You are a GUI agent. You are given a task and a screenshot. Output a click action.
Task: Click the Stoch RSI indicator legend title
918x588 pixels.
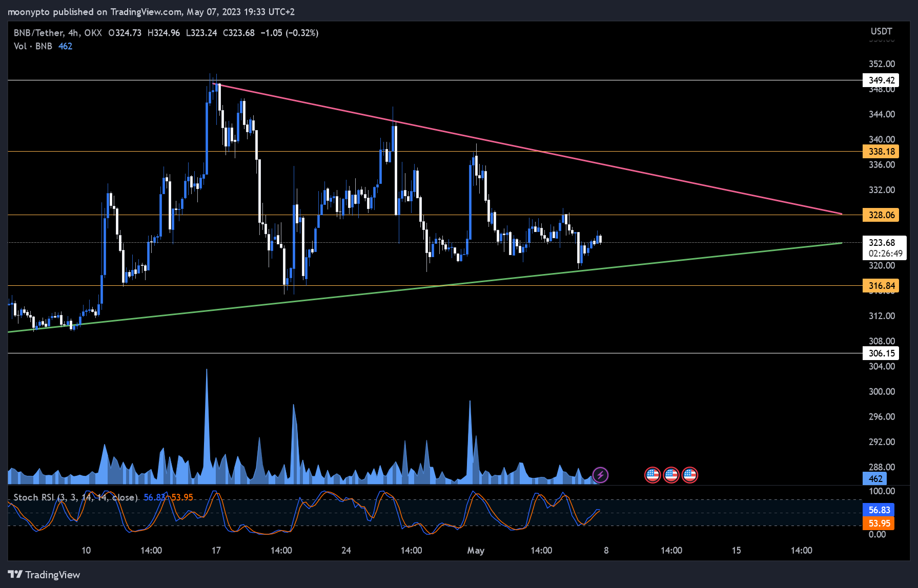click(x=75, y=497)
